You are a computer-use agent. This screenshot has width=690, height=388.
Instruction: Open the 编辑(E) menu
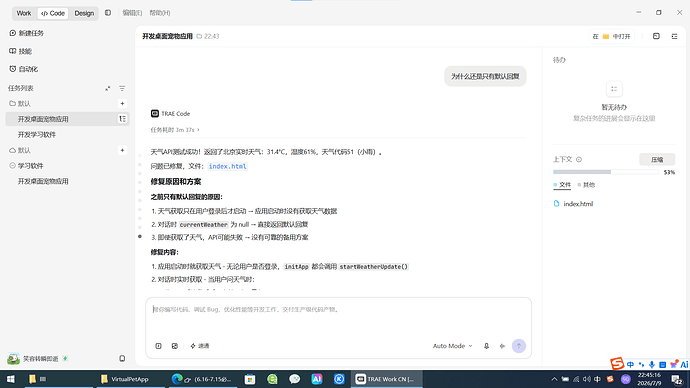point(132,13)
